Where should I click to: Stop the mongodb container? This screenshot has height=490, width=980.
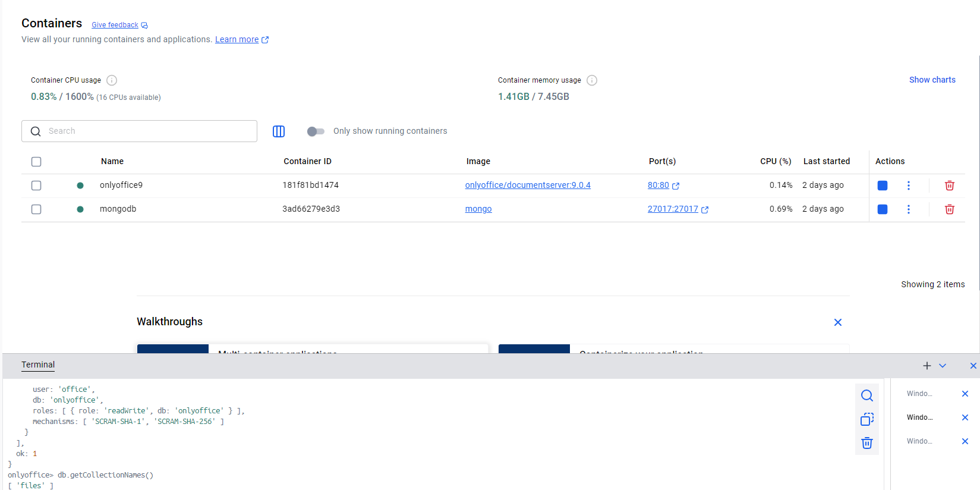click(883, 209)
